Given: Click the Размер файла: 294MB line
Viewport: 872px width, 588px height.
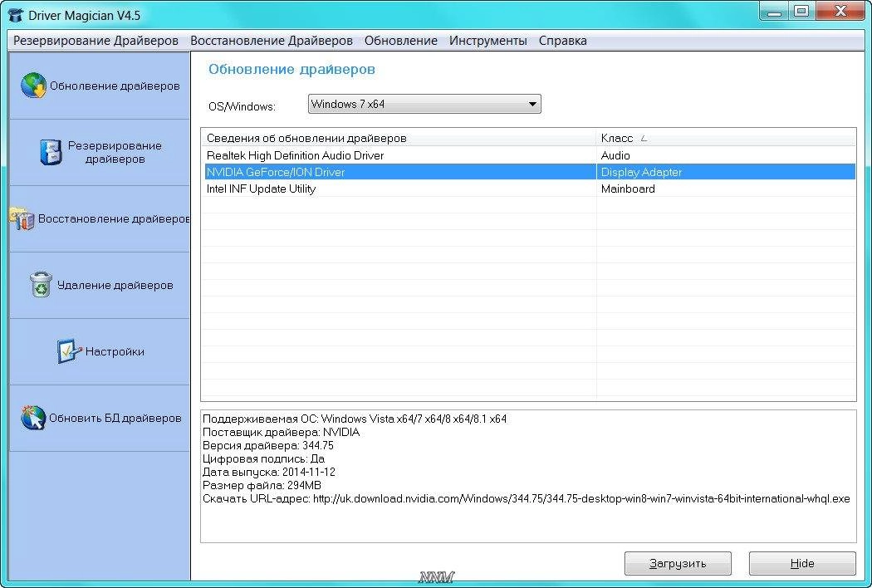Looking at the screenshot, I should click(262, 486).
